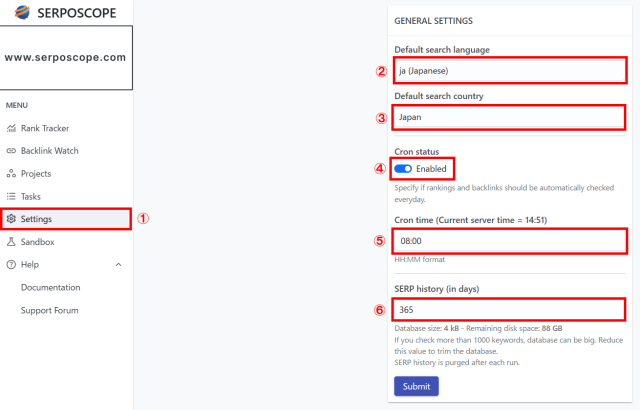
Task: Open the Default search language field
Action: point(510,71)
